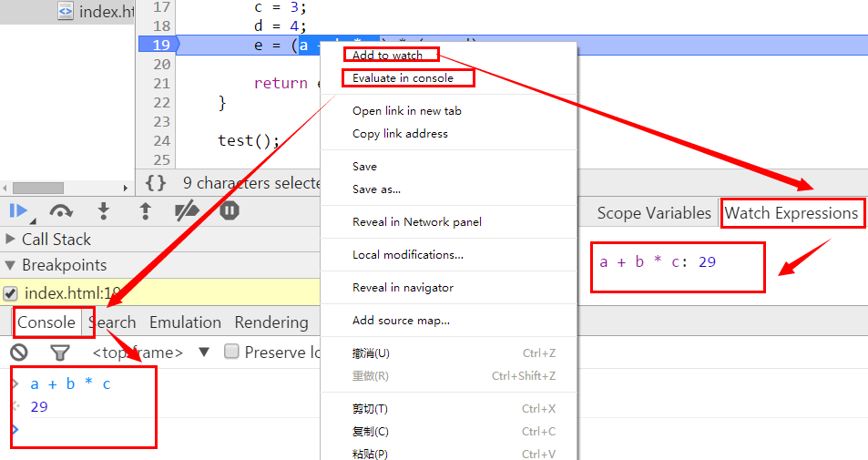Choose Add to watch menu entry

[387, 55]
